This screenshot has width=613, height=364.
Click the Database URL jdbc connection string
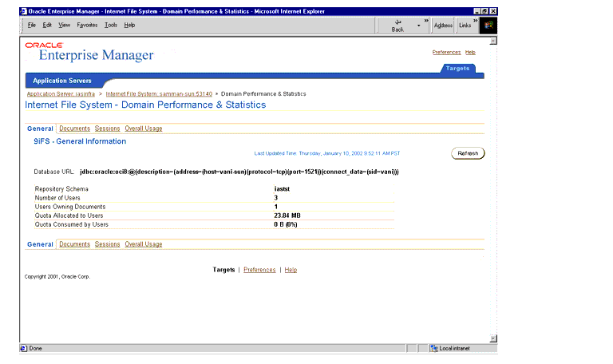click(239, 172)
